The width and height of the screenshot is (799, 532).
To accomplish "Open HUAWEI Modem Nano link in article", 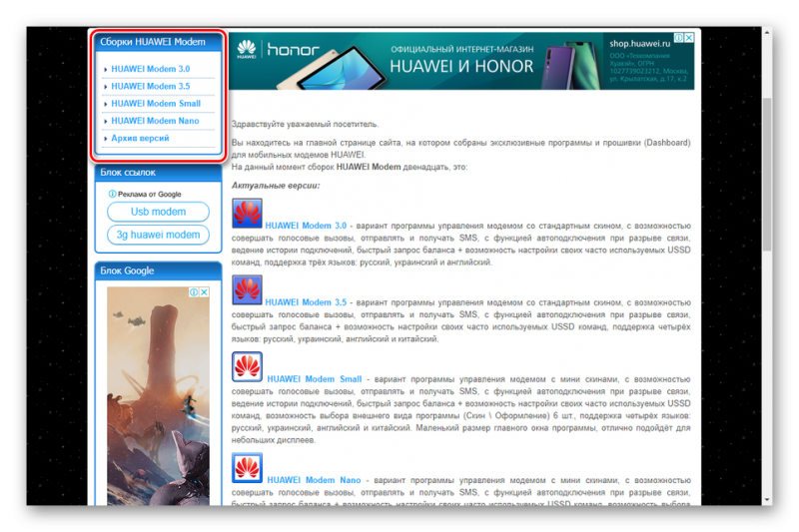I will (x=314, y=480).
